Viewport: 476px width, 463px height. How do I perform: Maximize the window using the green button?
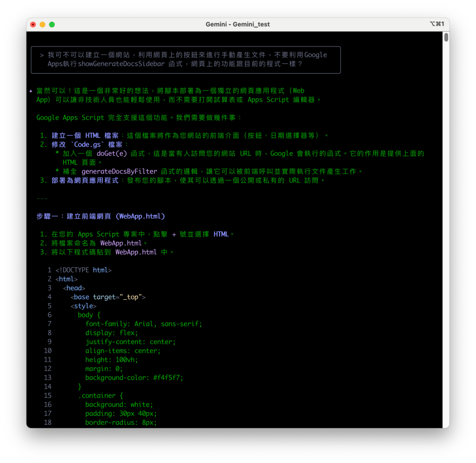(52, 24)
